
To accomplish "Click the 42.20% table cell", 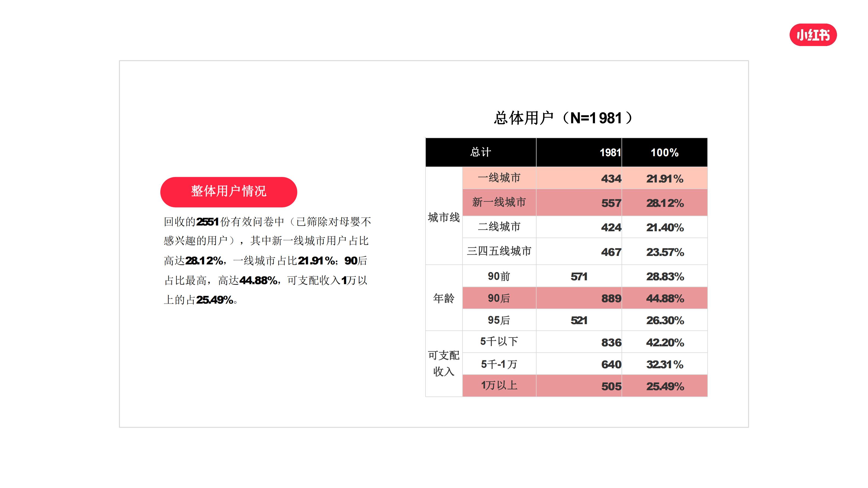I will 664,342.
